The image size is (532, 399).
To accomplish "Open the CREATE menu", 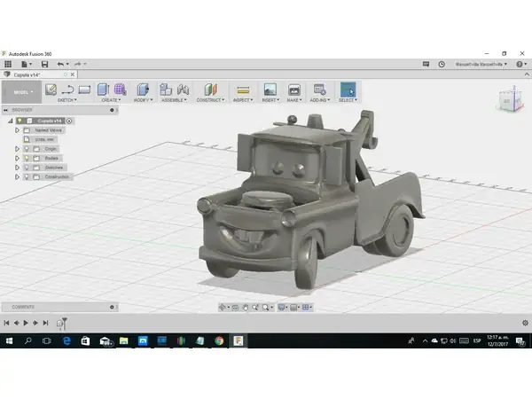I will (112, 100).
